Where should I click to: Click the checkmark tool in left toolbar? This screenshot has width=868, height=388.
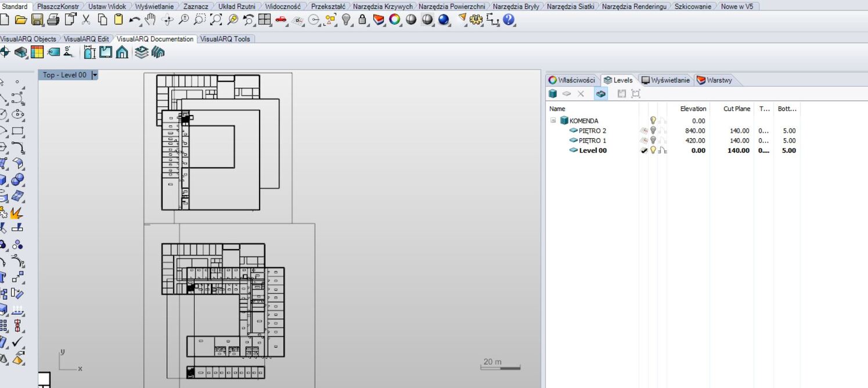(x=17, y=342)
